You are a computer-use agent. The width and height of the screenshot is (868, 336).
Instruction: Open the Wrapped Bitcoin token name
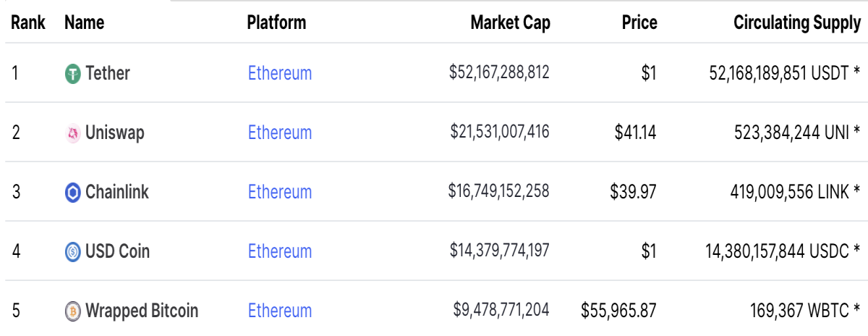(x=142, y=311)
